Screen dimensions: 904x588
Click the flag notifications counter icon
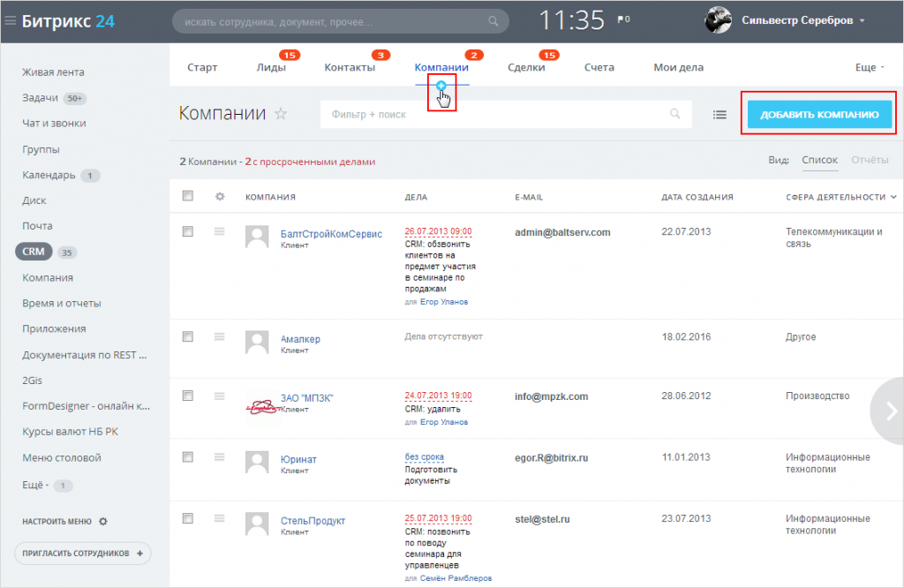(624, 19)
